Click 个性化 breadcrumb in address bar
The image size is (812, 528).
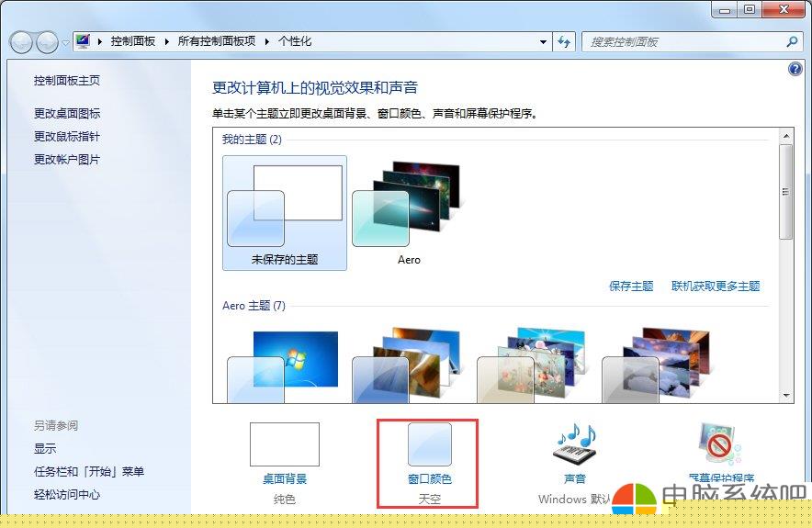tap(295, 41)
